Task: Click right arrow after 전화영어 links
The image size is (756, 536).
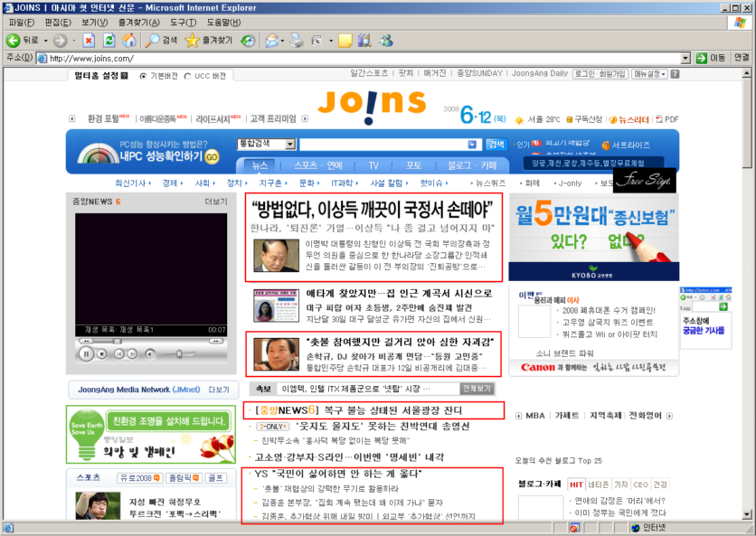Action: [669, 416]
